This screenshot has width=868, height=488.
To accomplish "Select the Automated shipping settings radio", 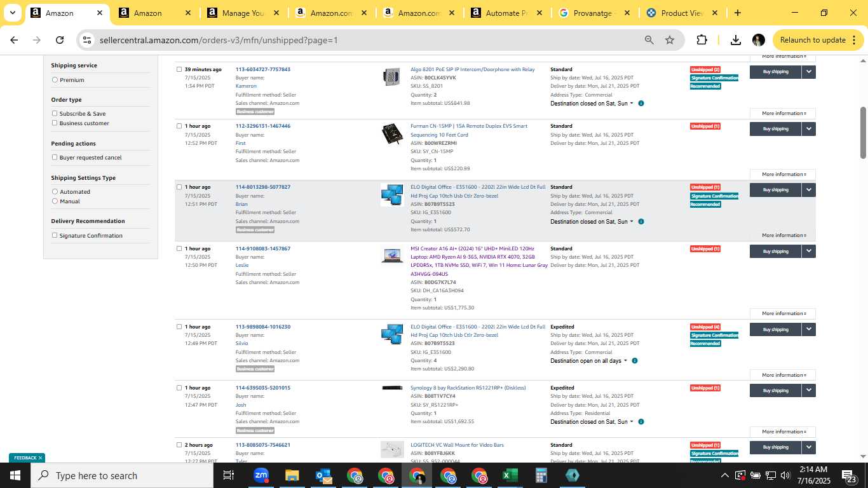I will [55, 192].
